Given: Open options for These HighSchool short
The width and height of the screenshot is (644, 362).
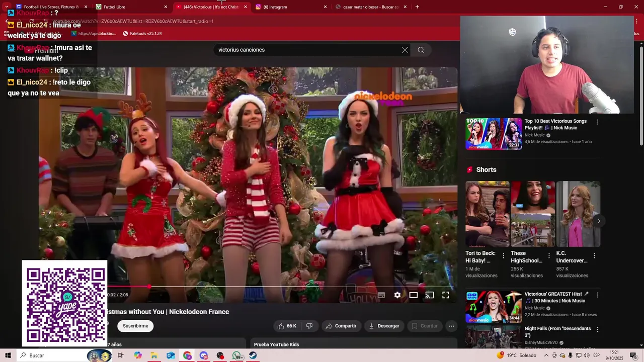Looking at the screenshot, I should click(549, 256).
